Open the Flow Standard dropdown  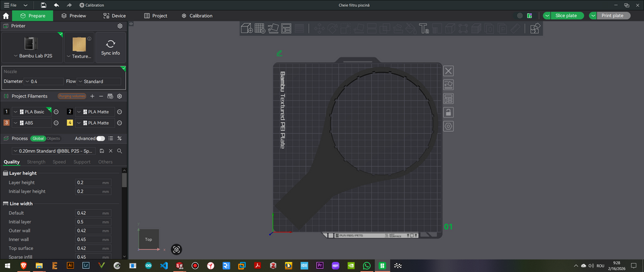(99, 81)
